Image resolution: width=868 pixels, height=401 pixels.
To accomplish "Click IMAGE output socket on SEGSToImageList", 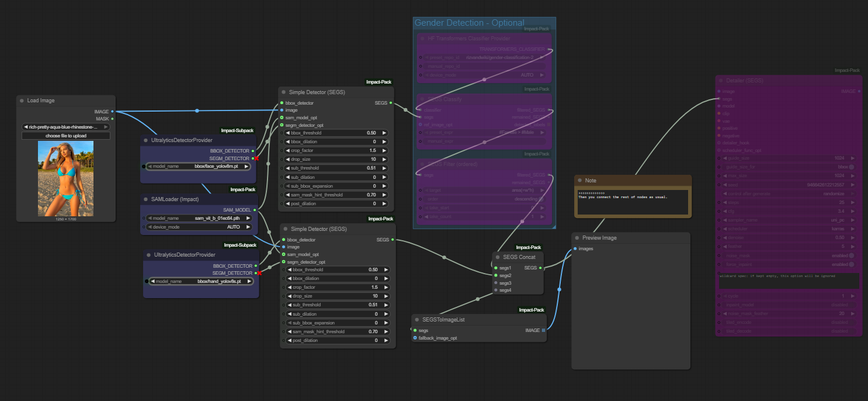I will (x=543, y=330).
